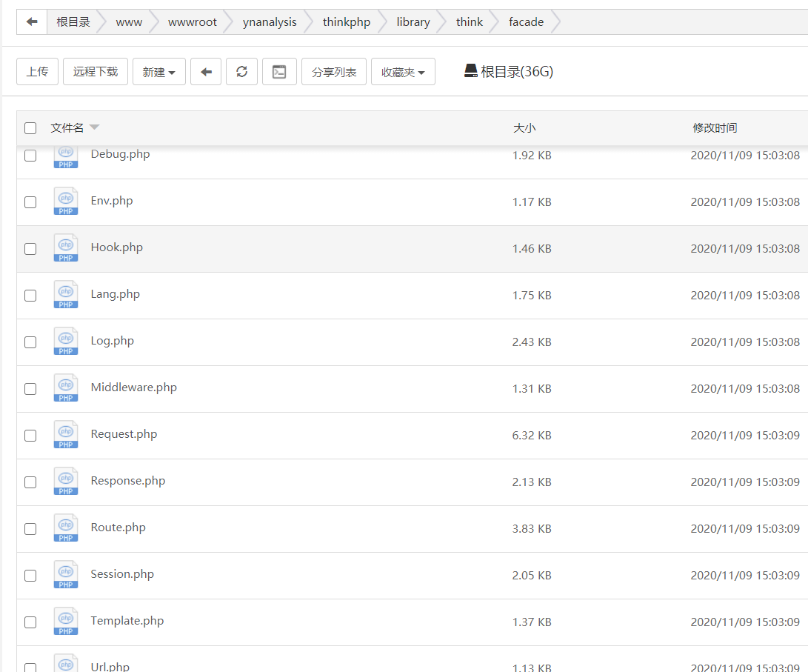
Task: Go to www in breadcrumb
Action: [129, 21]
